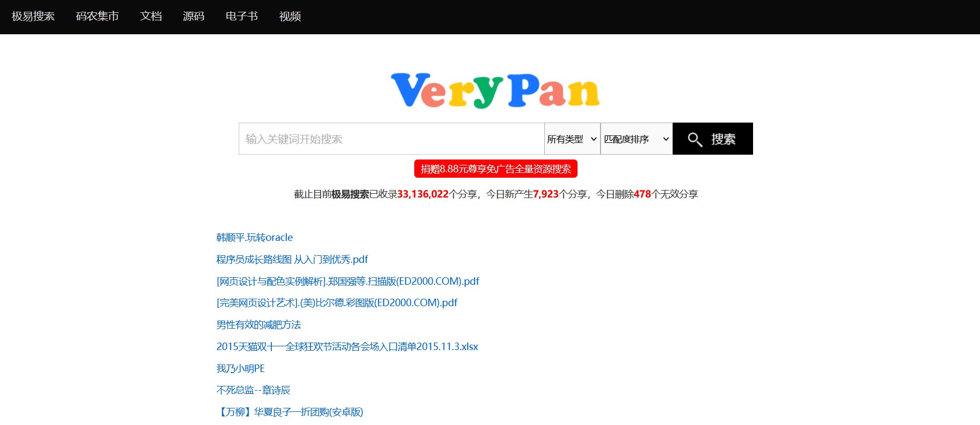Screen dimensions: 980x425
Task: Open 极易搜索 in top navigation
Action: click(x=33, y=17)
